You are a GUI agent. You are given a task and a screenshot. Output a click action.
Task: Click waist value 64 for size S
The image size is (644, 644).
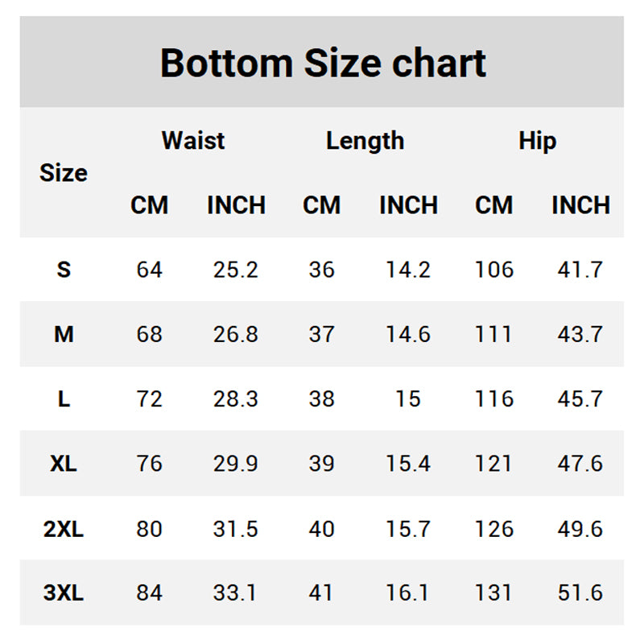click(150, 270)
